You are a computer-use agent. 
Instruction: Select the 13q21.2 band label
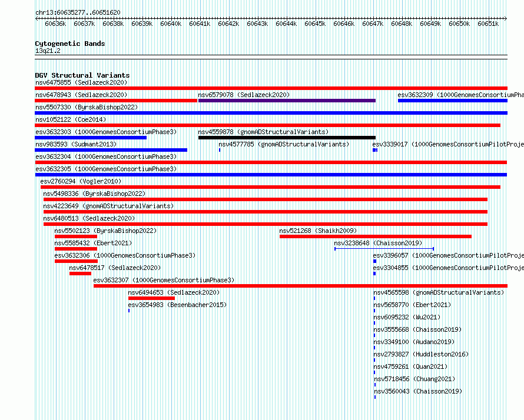[48, 51]
